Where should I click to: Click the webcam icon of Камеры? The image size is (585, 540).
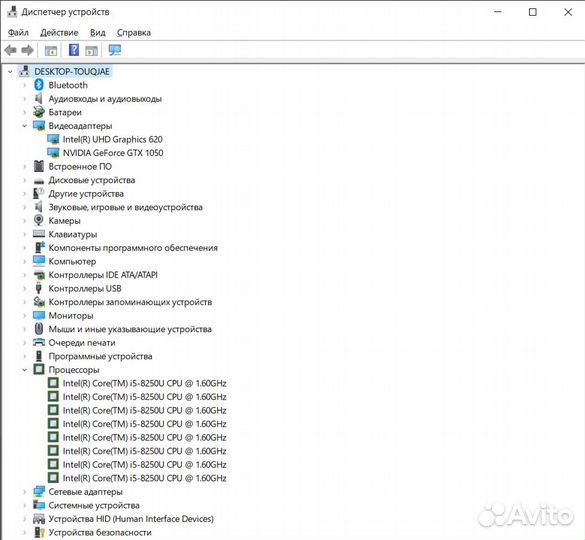point(39,220)
